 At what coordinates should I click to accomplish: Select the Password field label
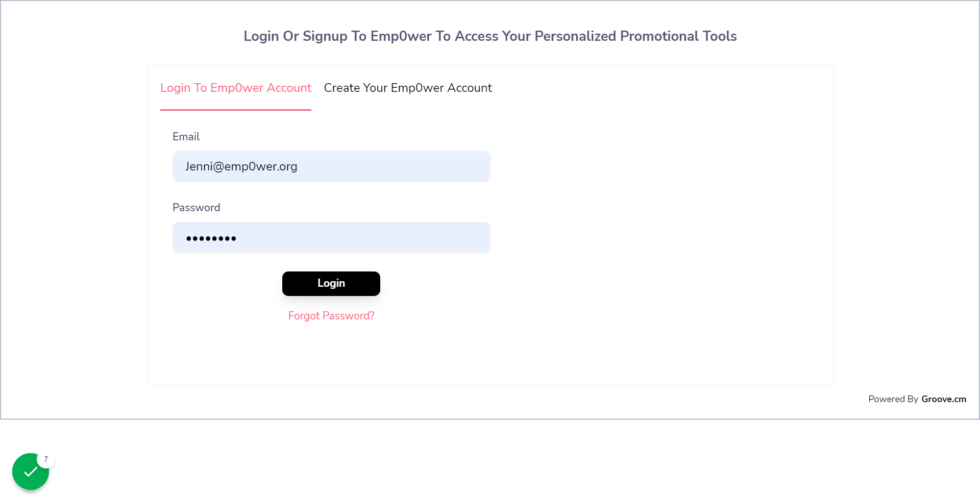coord(197,208)
